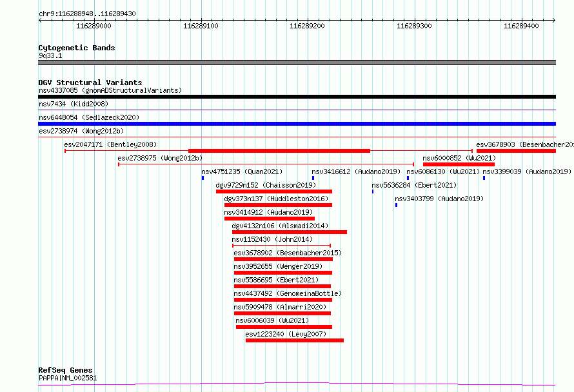Open the nsv5586695 (Ebert2021) label
574x392 pixels.
pos(277,280)
